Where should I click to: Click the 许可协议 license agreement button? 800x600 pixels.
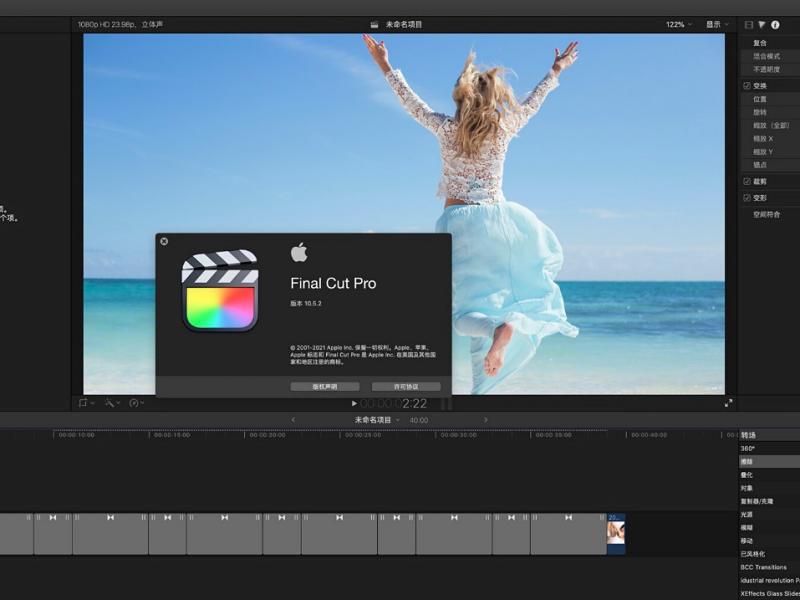406,387
